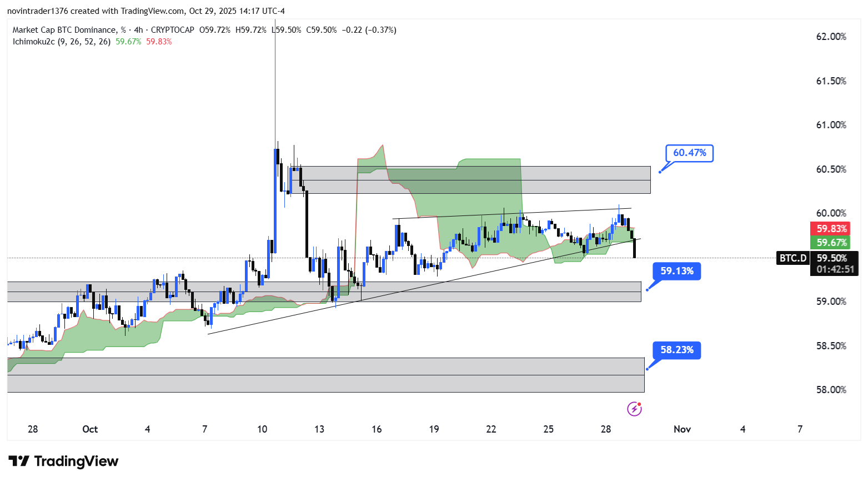Screen dimensions: 868x482
Task: Select the Oct label on time axis
Action: [90, 429]
